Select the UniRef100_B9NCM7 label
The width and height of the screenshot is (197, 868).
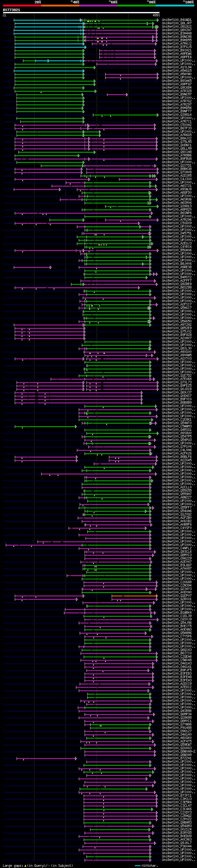click(177, 94)
